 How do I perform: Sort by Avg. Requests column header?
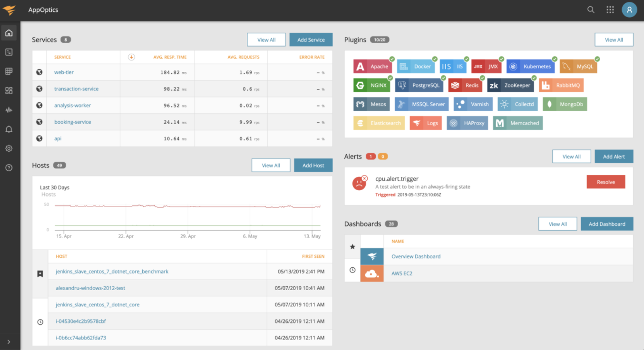point(244,57)
